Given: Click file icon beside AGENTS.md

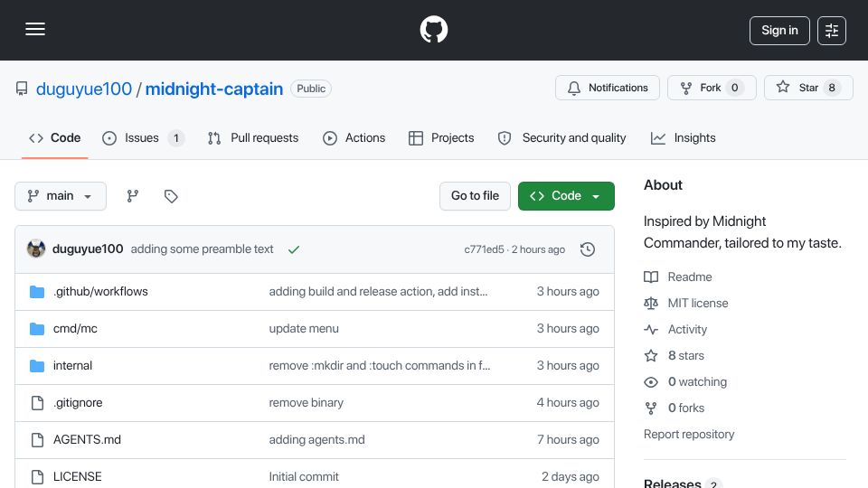Looking at the screenshot, I should 37,440.
